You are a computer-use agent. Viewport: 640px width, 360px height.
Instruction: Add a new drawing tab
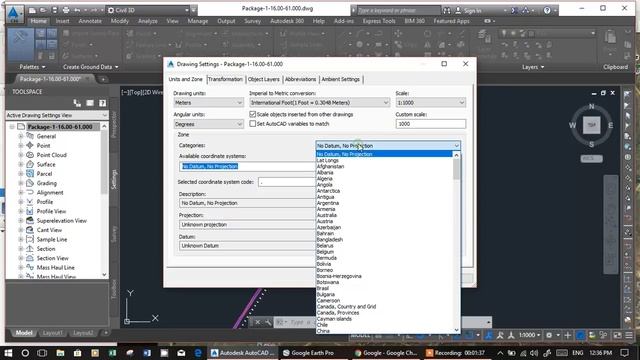tap(103, 79)
